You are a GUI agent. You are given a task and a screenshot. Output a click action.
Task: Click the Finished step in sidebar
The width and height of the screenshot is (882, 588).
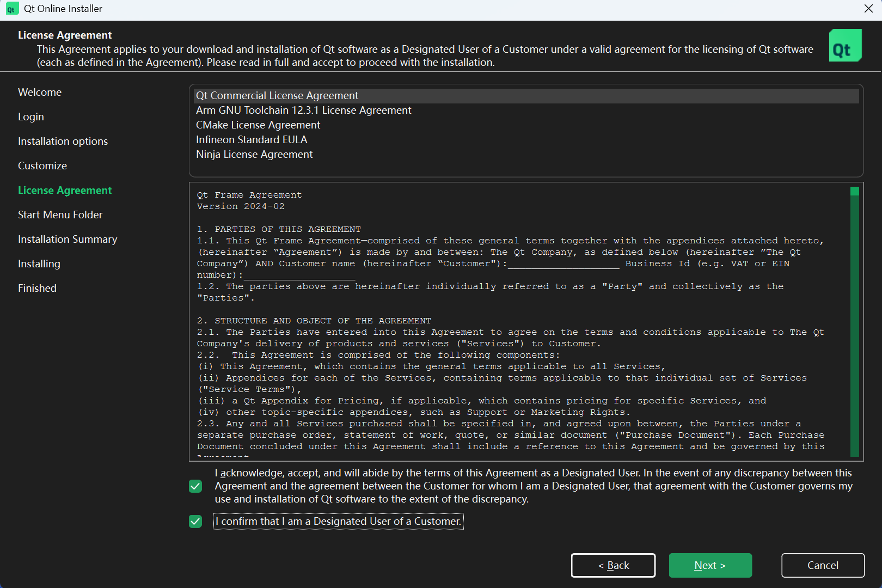coord(37,289)
